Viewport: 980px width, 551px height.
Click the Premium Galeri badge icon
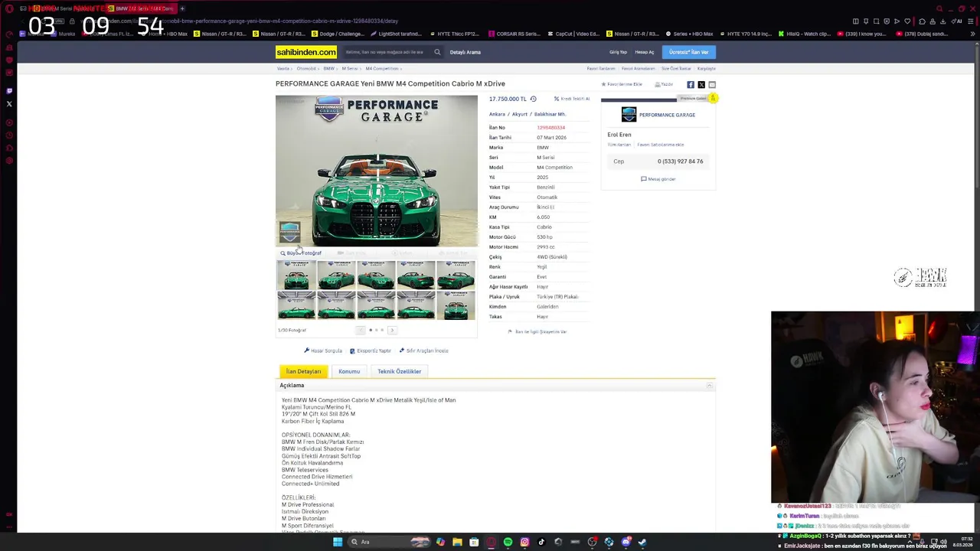click(x=713, y=98)
